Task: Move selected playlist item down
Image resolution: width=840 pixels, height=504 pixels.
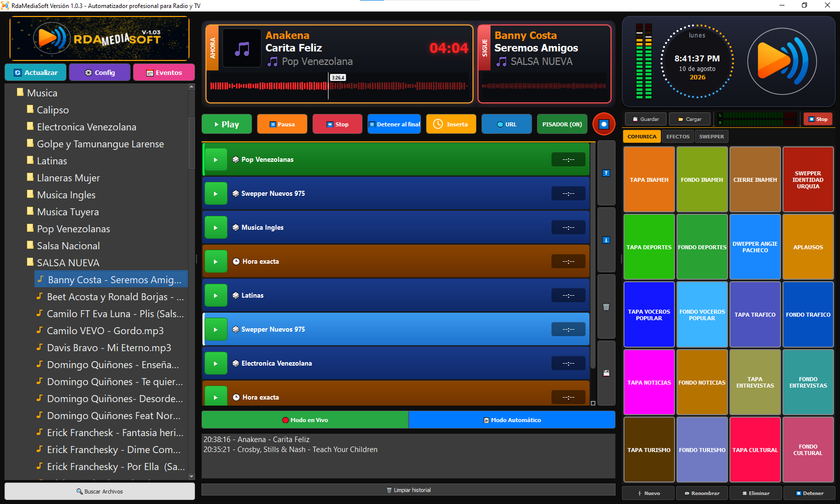Action: (606, 240)
